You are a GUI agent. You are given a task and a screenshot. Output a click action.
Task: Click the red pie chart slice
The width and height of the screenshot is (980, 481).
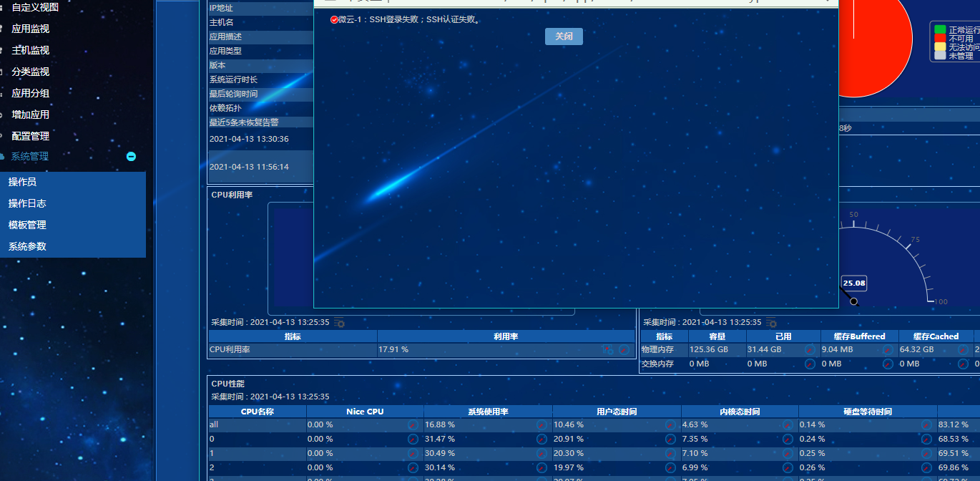876,50
